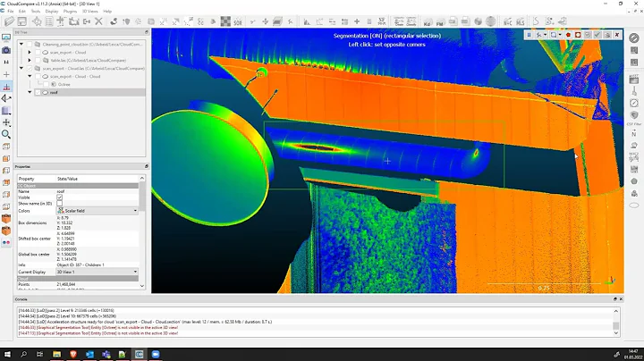Click the monitor display icon in left sidebar

click(x=6, y=38)
